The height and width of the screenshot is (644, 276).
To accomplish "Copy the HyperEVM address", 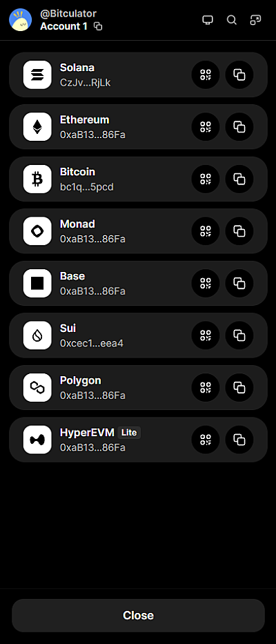I will coord(239,440).
